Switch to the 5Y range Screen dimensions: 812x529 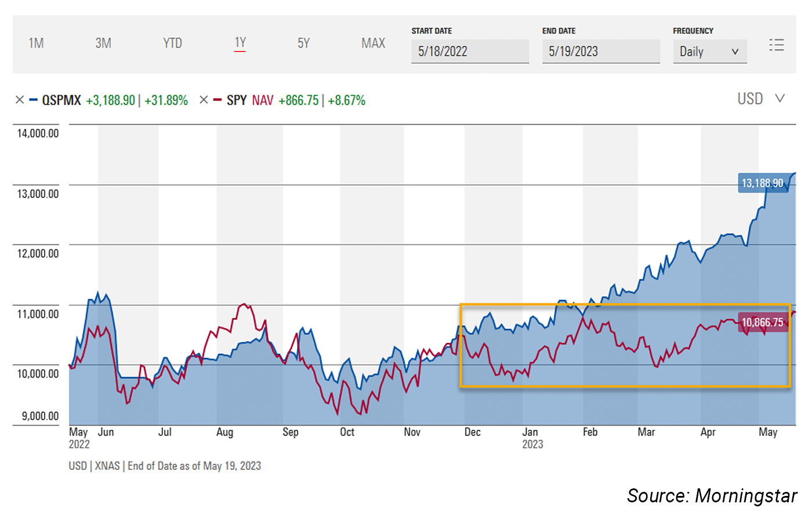(x=303, y=44)
